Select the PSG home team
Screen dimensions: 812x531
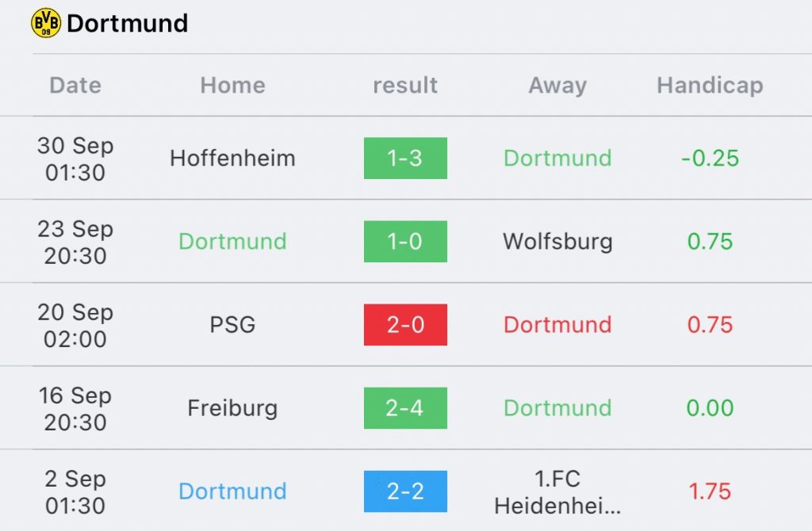(x=232, y=325)
